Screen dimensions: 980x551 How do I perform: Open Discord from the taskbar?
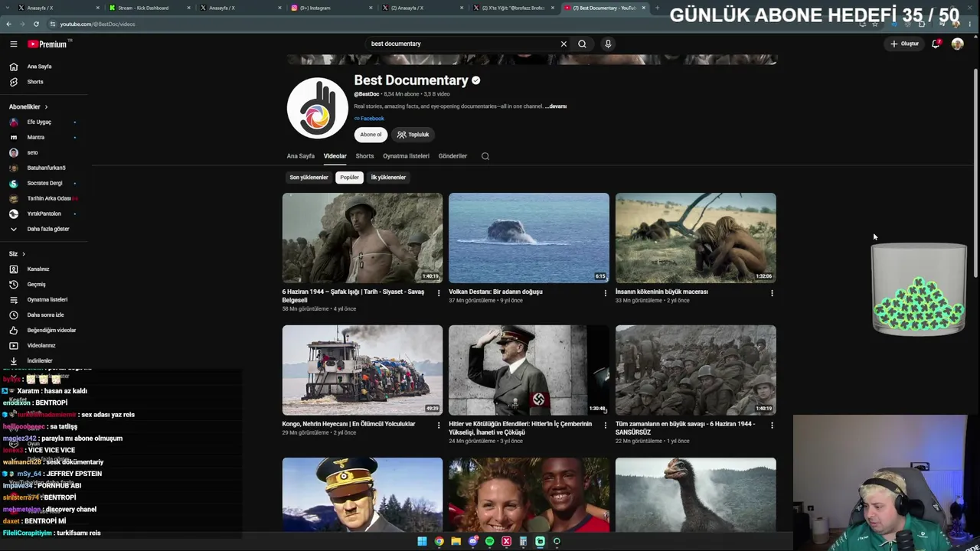[x=472, y=541]
